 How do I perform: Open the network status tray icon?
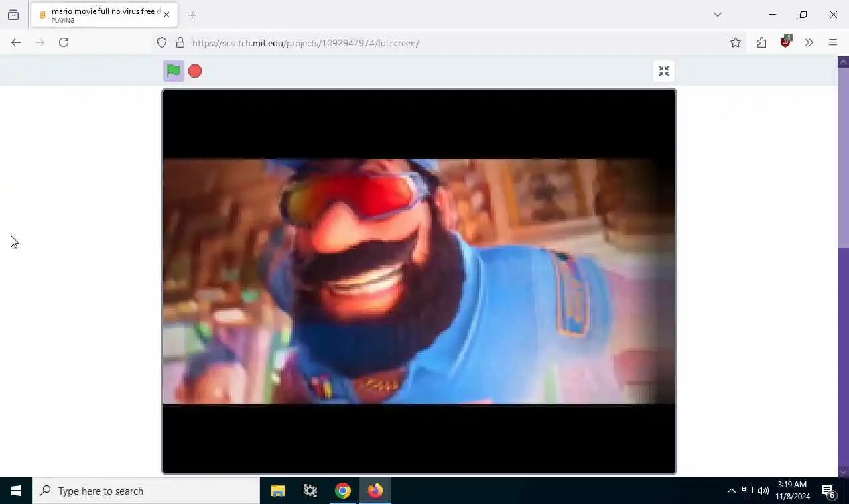pos(748,491)
